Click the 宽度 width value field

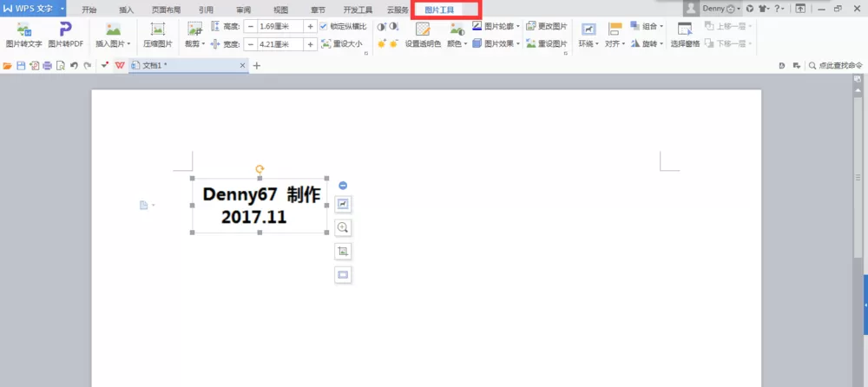click(x=280, y=44)
